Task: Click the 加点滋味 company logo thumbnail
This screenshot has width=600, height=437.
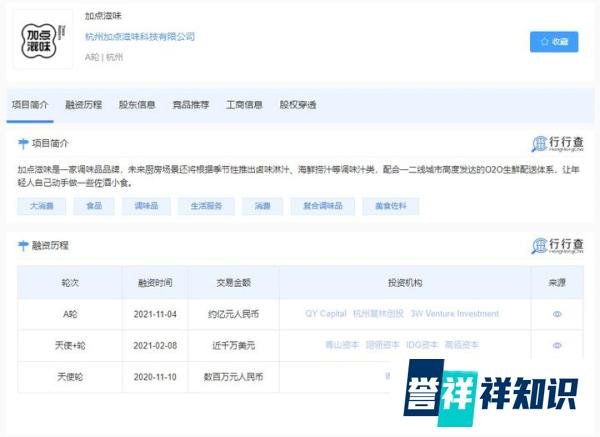Action: (43, 40)
